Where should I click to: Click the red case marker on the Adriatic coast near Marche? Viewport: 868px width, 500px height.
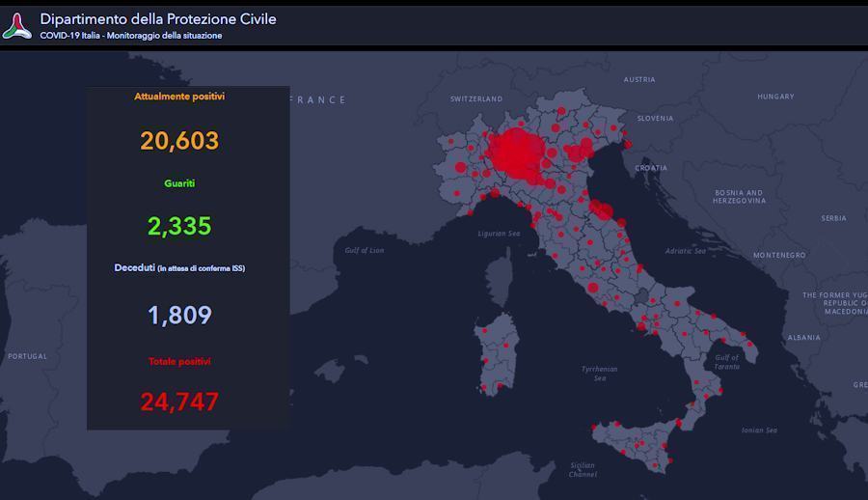(604, 211)
